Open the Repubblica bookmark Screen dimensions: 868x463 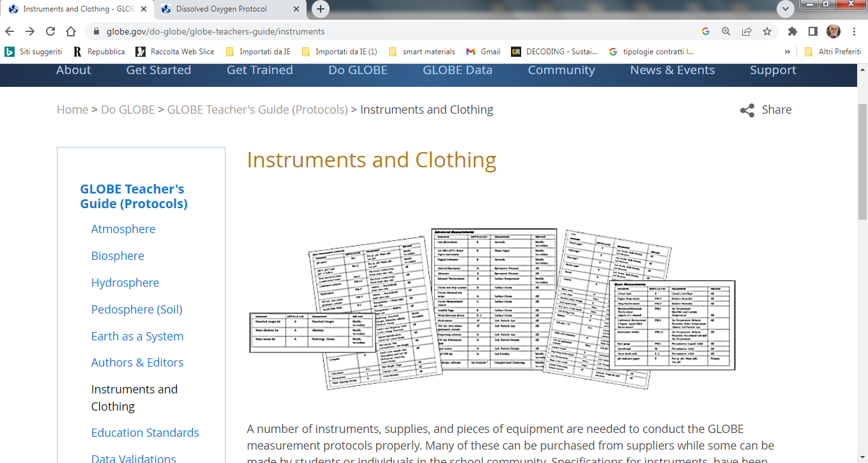pos(99,52)
